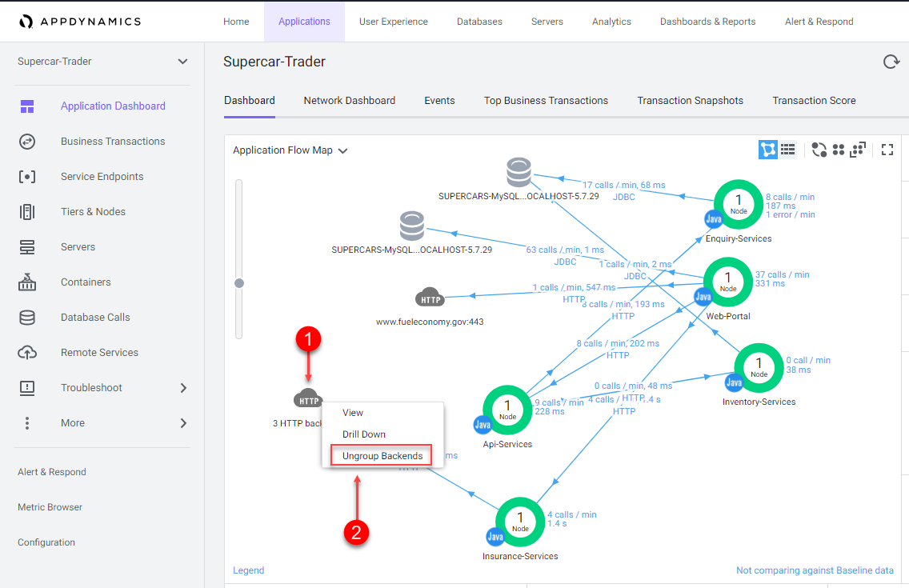
Task: Go to Home in the top navigation
Action: click(236, 22)
